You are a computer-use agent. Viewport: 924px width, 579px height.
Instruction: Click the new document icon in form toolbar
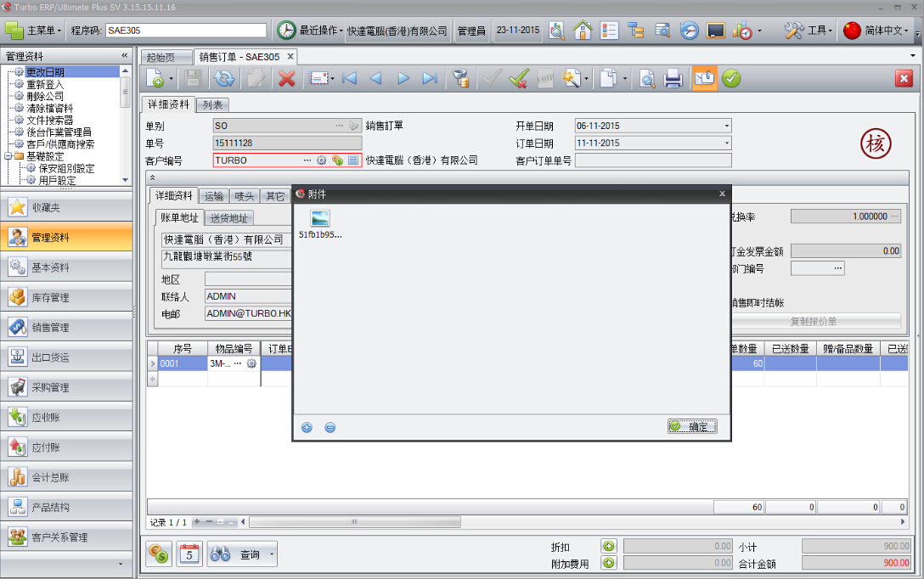(155, 78)
